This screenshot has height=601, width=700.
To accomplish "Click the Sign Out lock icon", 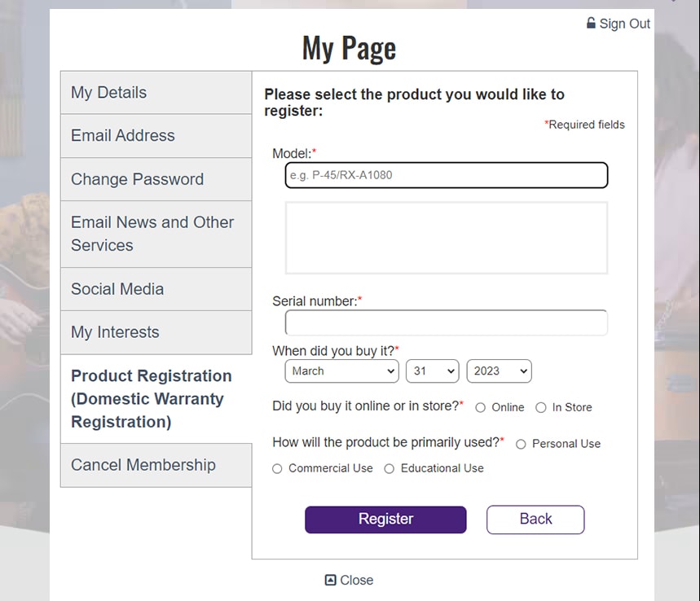I will tap(591, 23).
